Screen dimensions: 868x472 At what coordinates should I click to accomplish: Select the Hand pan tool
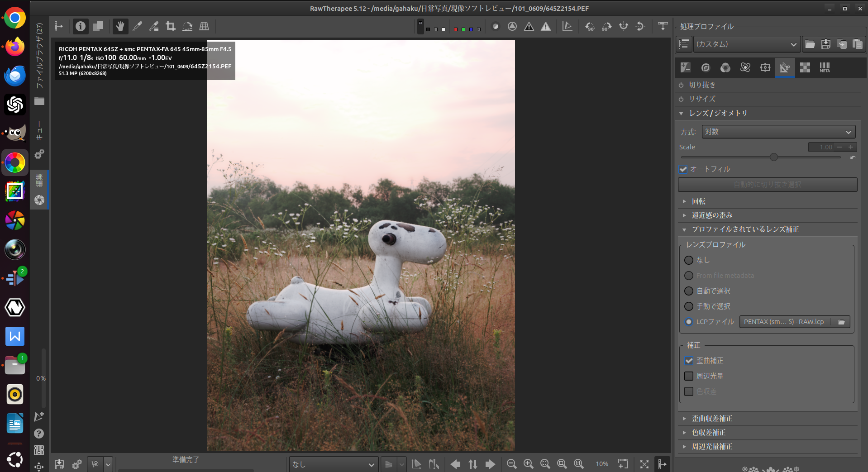(x=120, y=26)
